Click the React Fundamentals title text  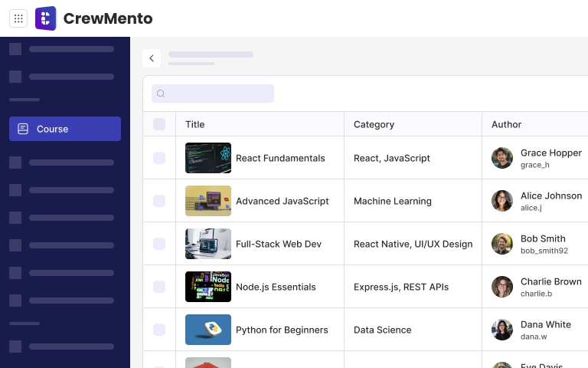click(280, 158)
